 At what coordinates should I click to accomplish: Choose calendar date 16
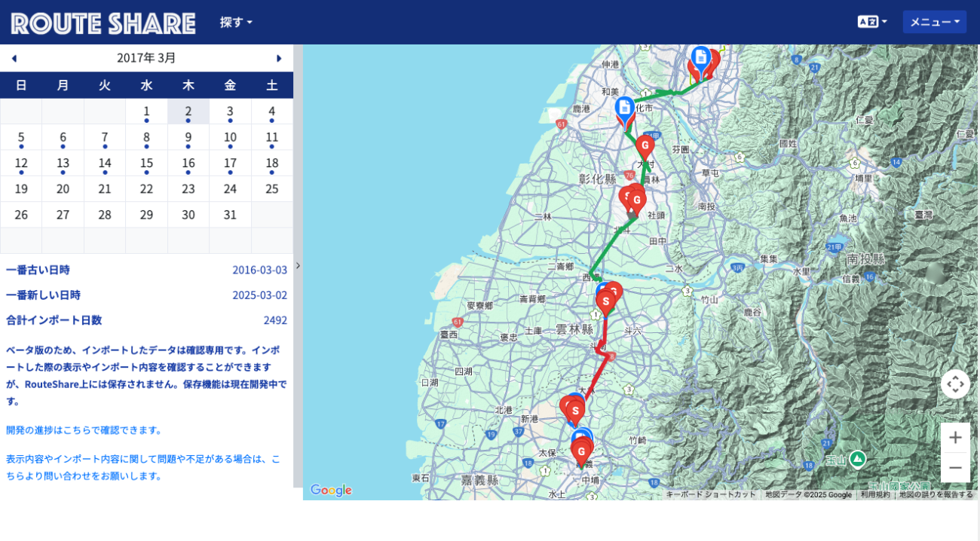click(188, 163)
